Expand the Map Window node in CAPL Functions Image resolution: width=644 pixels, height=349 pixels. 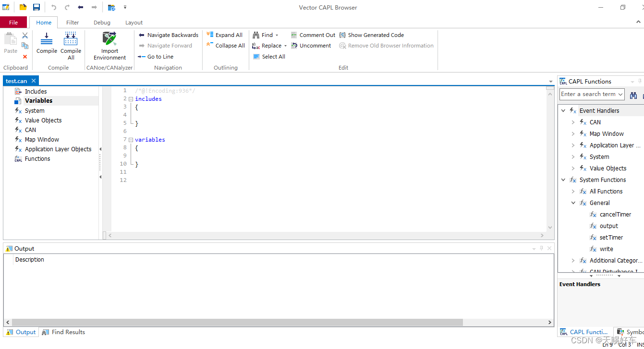click(x=573, y=134)
